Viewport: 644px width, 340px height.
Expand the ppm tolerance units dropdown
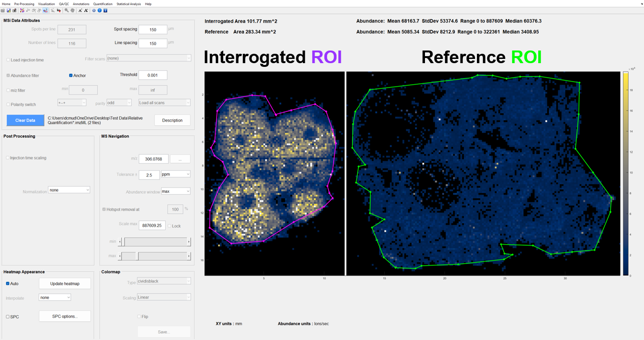tap(176, 174)
